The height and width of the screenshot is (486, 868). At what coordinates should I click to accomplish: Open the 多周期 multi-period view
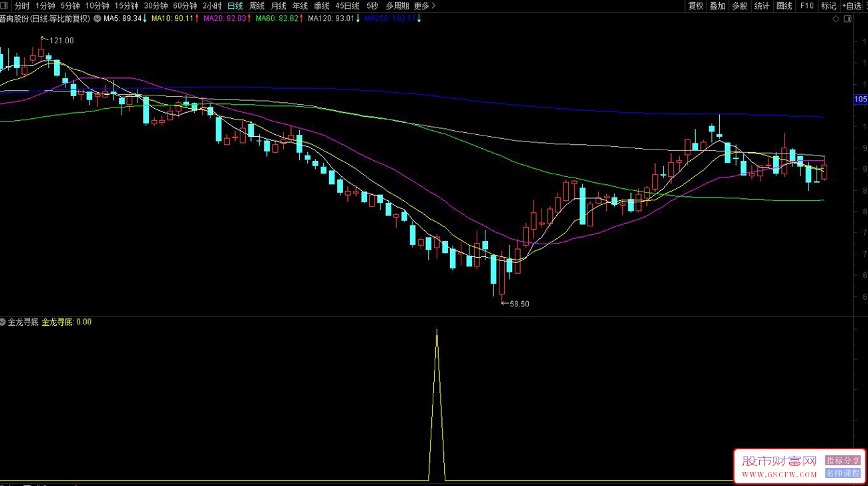(x=397, y=5)
